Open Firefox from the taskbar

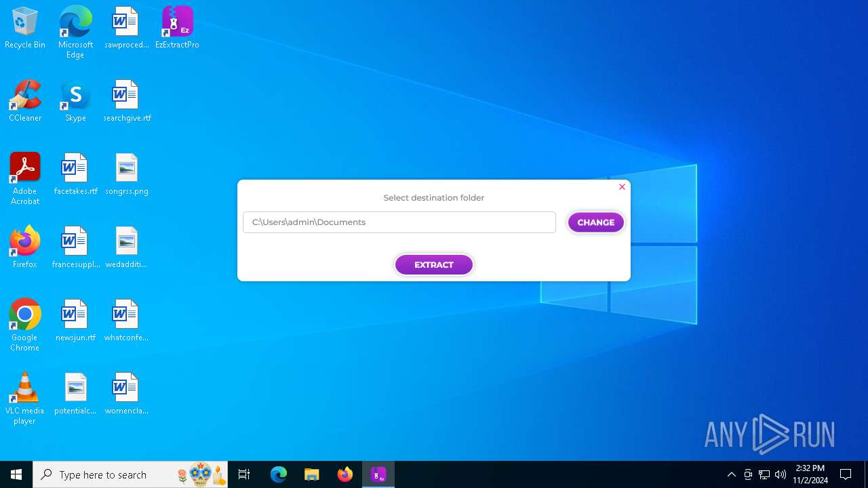tap(345, 474)
